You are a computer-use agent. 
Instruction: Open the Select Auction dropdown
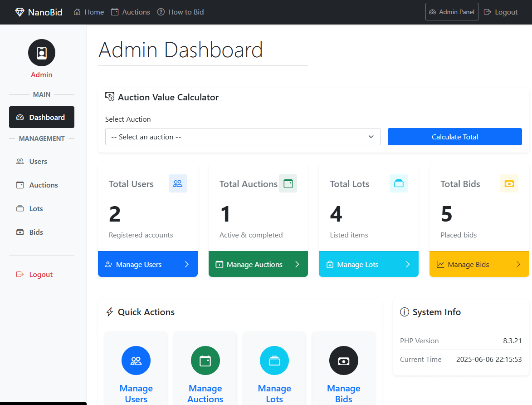click(x=243, y=137)
